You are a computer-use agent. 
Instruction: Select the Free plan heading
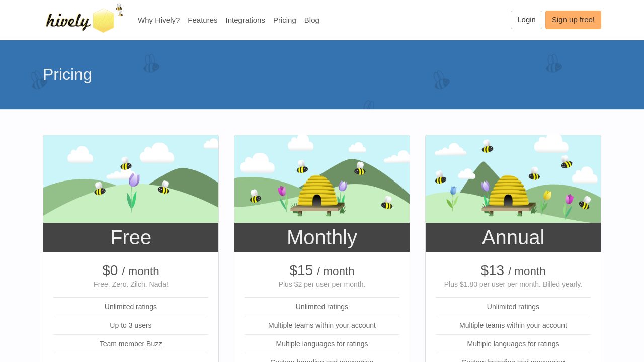(131, 237)
